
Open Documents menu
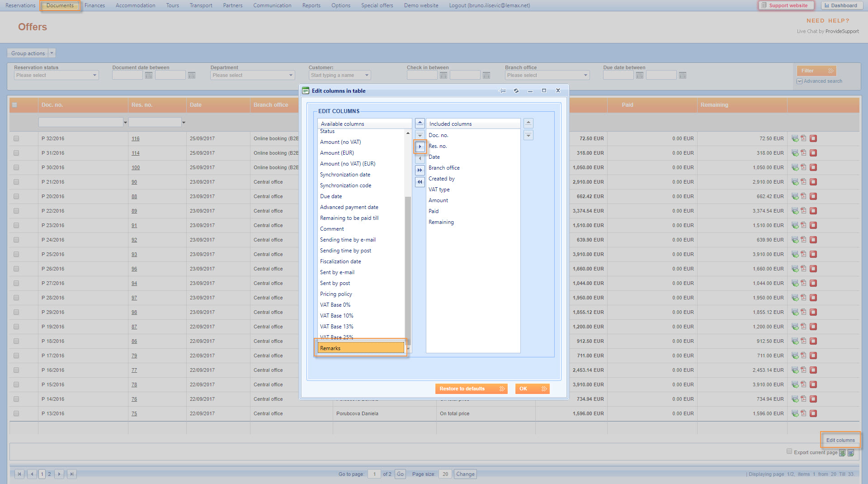click(x=60, y=5)
